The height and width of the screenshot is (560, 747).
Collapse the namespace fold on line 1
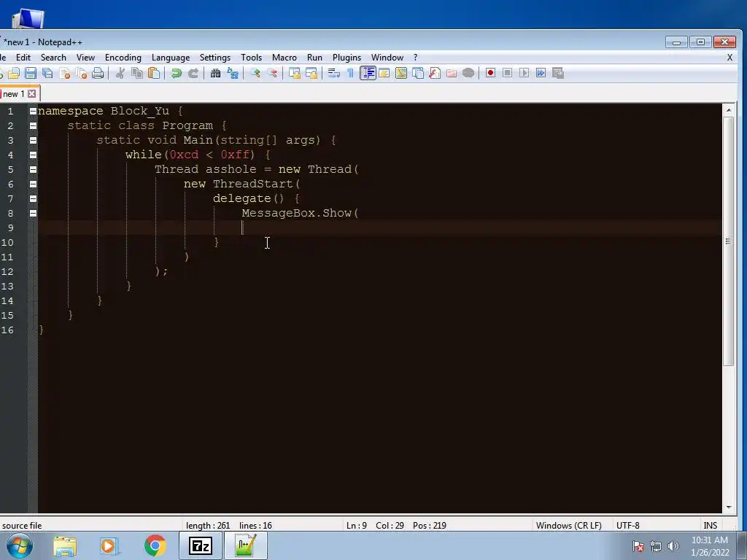click(x=33, y=111)
